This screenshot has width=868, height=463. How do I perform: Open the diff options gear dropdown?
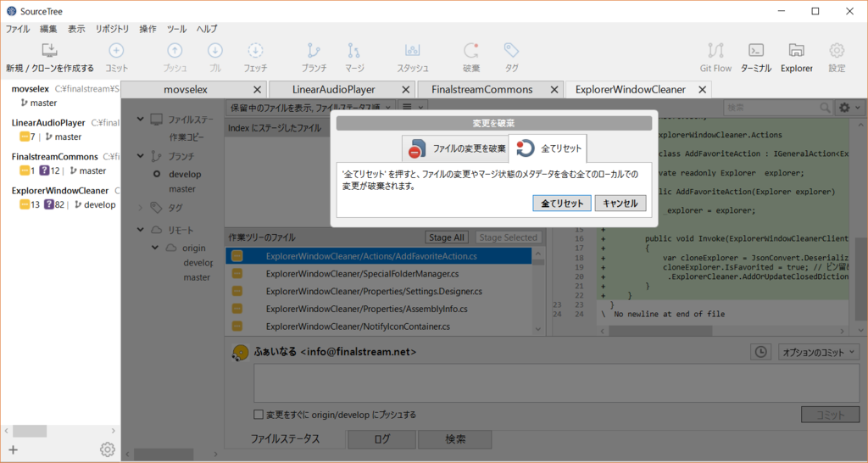(x=849, y=108)
